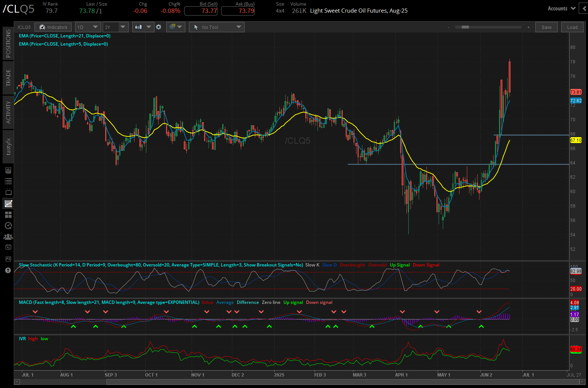Select the Slow Stochastic study label
This screenshot has width=588, height=388.
[161, 265]
